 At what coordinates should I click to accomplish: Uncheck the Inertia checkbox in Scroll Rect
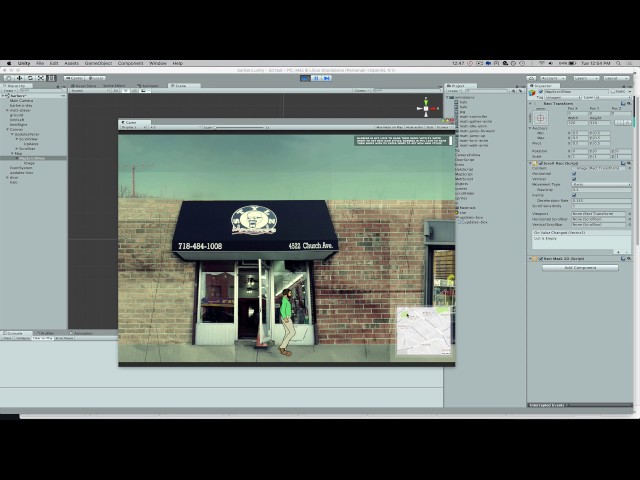pos(574,195)
